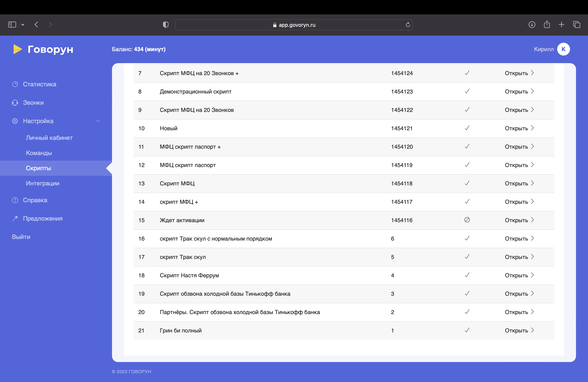This screenshot has width=588, height=382.
Task: Reload the page with refresh icon
Action: click(408, 25)
